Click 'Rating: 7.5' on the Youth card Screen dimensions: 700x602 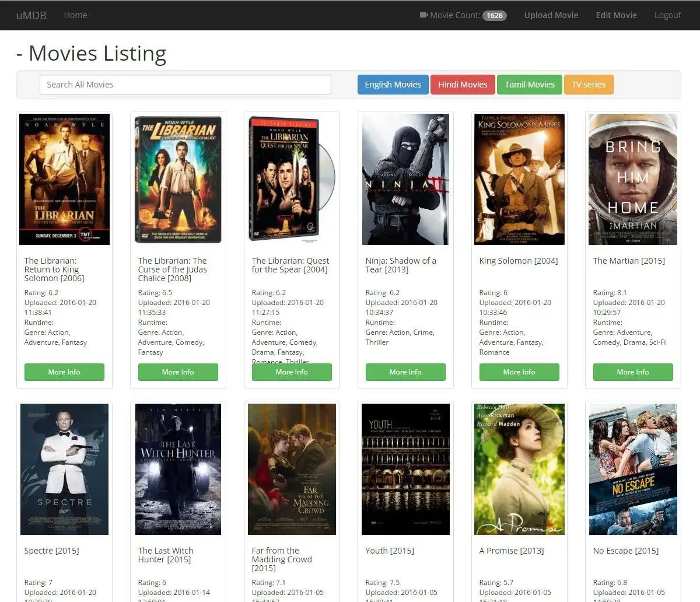point(383,583)
